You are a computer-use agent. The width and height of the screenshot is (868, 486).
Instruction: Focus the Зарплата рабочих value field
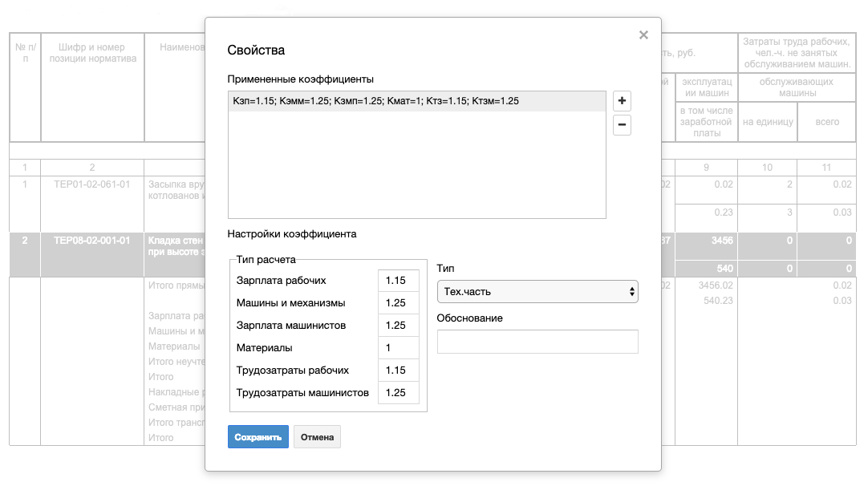tap(398, 281)
